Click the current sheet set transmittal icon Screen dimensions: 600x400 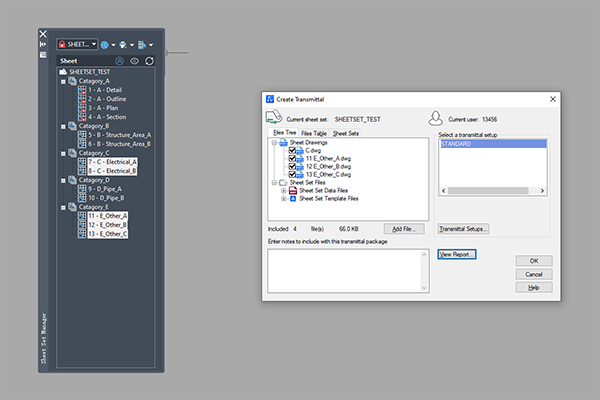(x=274, y=117)
